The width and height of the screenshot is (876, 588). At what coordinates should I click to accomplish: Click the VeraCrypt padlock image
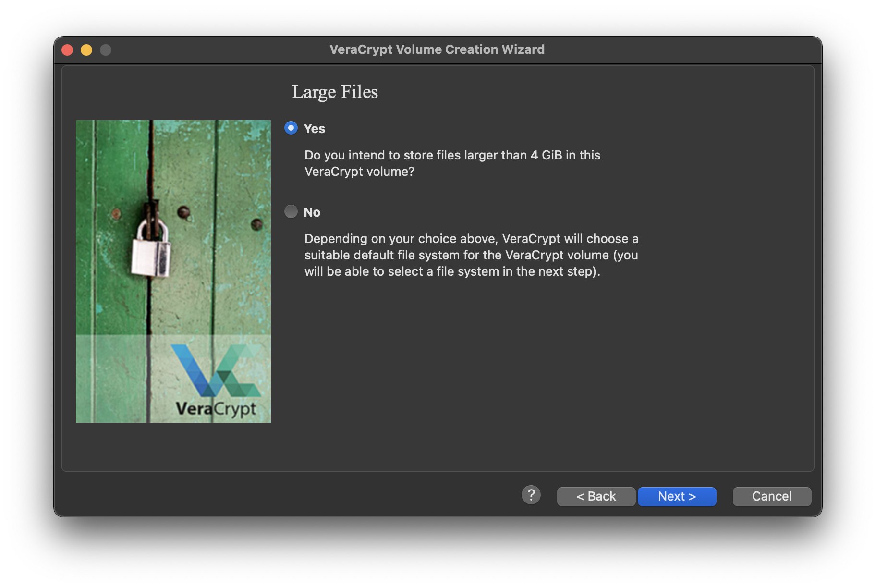173,271
